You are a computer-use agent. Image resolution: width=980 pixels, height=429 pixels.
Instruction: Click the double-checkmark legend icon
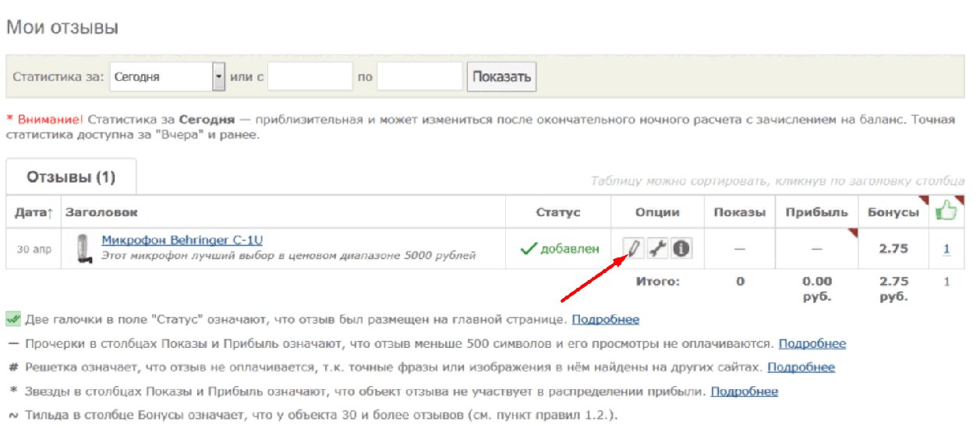click(x=13, y=320)
